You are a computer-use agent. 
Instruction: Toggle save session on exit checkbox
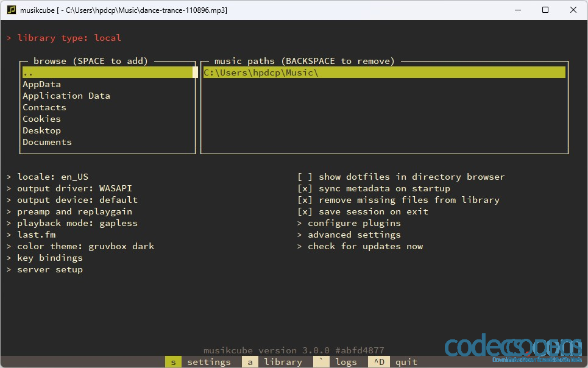(x=363, y=211)
